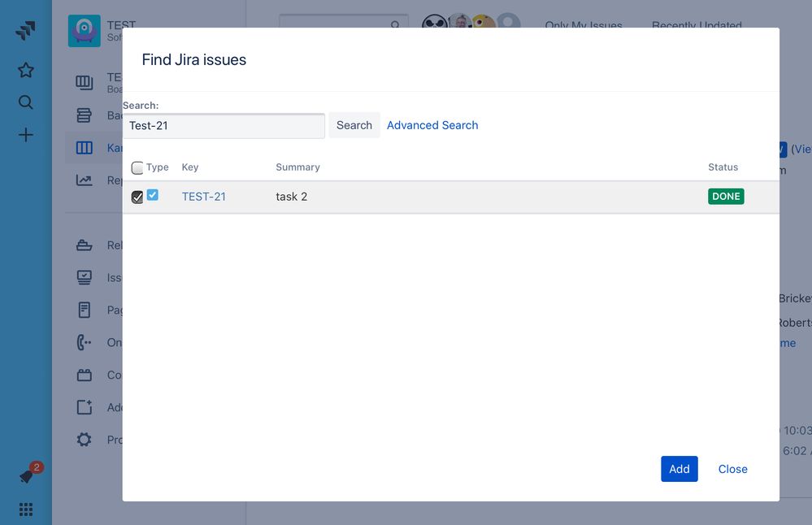Click the Kanban board columns icon
812x525 pixels.
tap(84, 148)
